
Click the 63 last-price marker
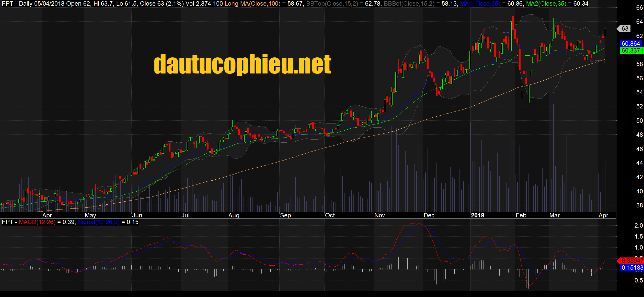click(625, 29)
